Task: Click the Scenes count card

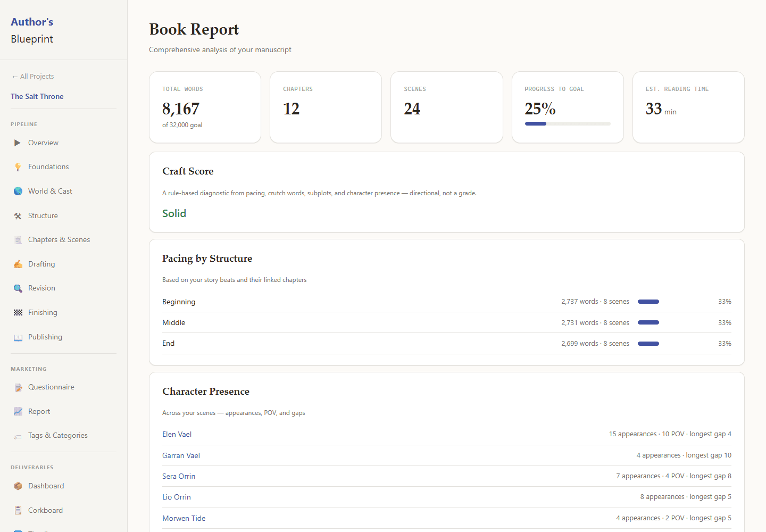Action: (x=447, y=107)
